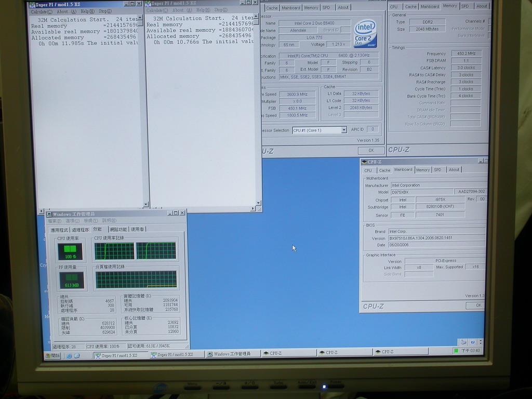Open Memory tab in the CPU-Z Mainboard window
Screen dimensions: 532x399
tap(423, 170)
